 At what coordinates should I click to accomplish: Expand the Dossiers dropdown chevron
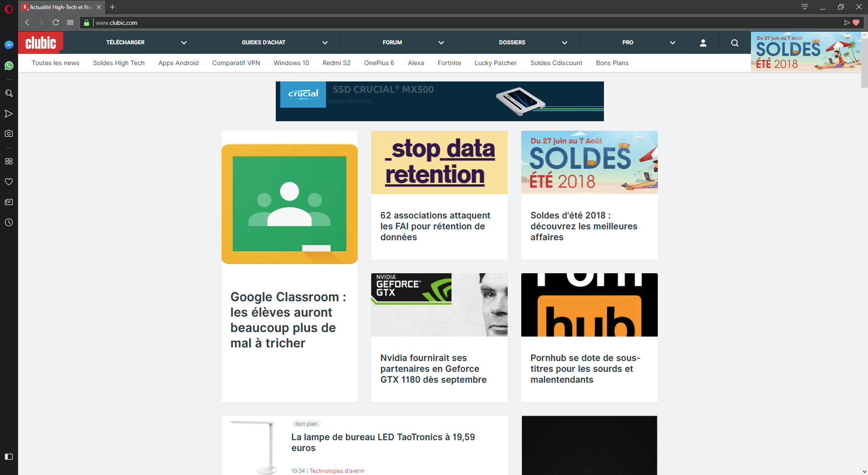pyautogui.click(x=565, y=43)
